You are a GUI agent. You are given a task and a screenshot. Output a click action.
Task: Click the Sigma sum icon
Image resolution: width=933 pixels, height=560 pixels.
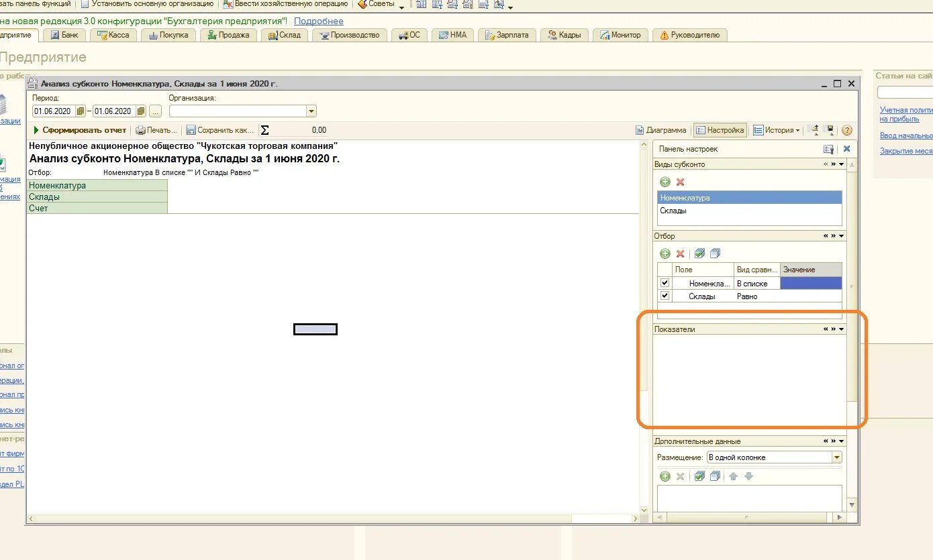[264, 130]
